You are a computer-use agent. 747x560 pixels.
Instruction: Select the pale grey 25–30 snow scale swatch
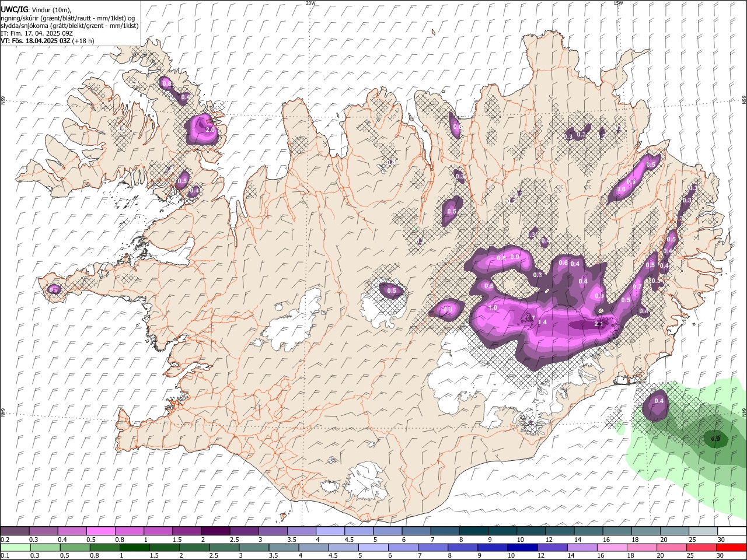click(x=703, y=531)
